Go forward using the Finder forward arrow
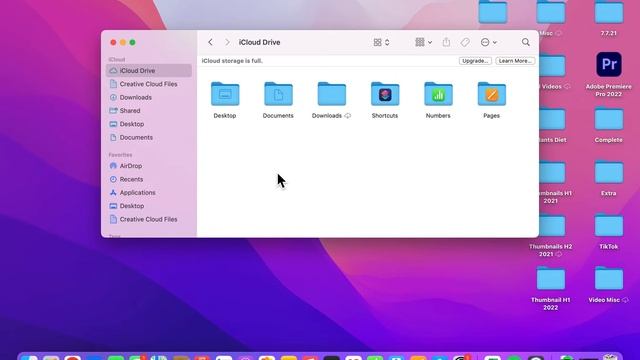This screenshot has height=360, width=640. (227, 42)
